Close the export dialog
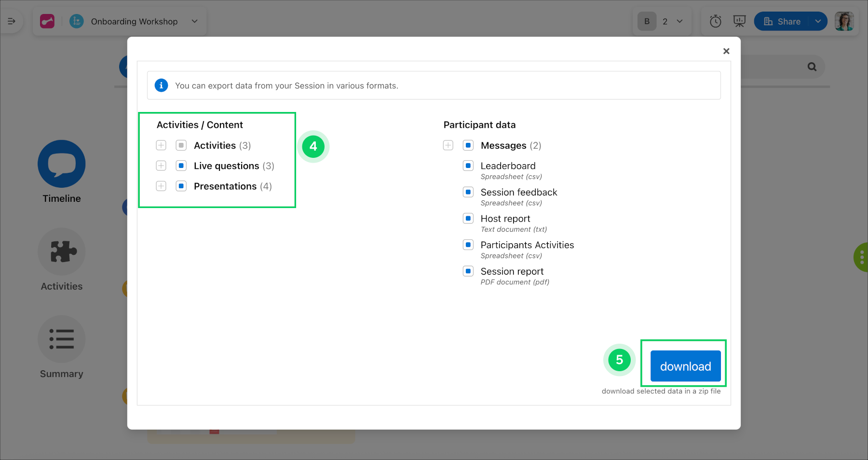Image resolution: width=868 pixels, height=460 pixels. point(726,51)
